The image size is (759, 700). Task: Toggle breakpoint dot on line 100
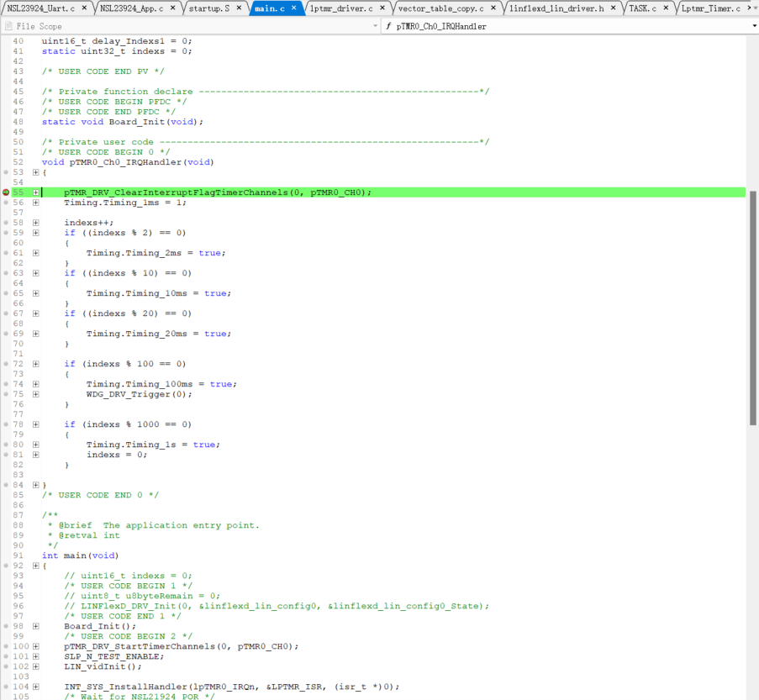pyautogui.click(x=6, y=646)
